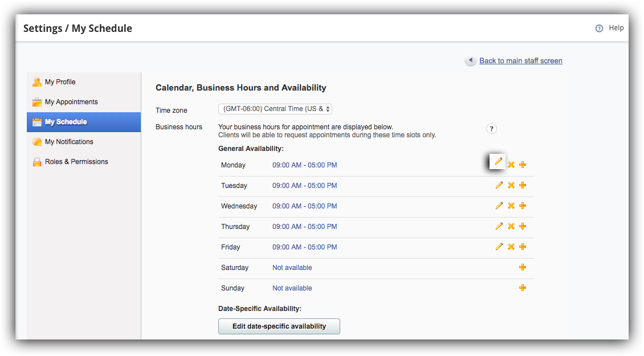Edit Tuesday hours using the pencil icon
The height and width of the screenshot is (356, 644).
(499, 185)
